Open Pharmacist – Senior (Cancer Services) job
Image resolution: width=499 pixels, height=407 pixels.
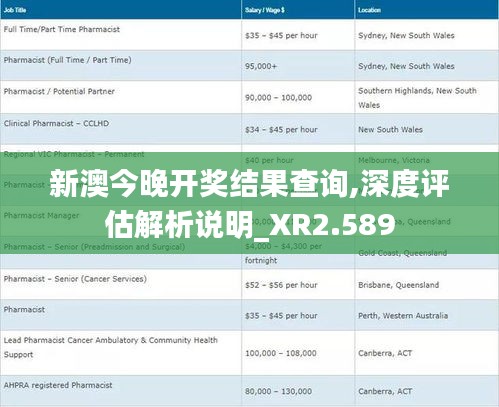[75, 279]
